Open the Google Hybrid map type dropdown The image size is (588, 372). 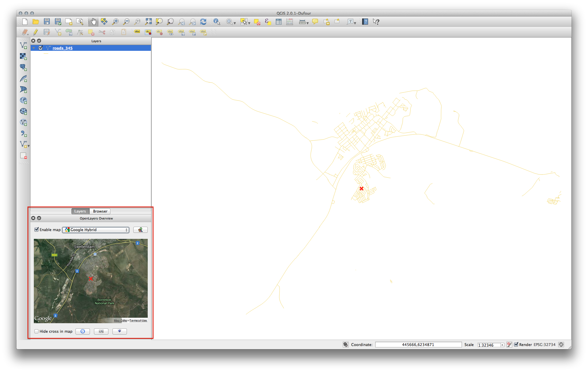coord(96,230)
